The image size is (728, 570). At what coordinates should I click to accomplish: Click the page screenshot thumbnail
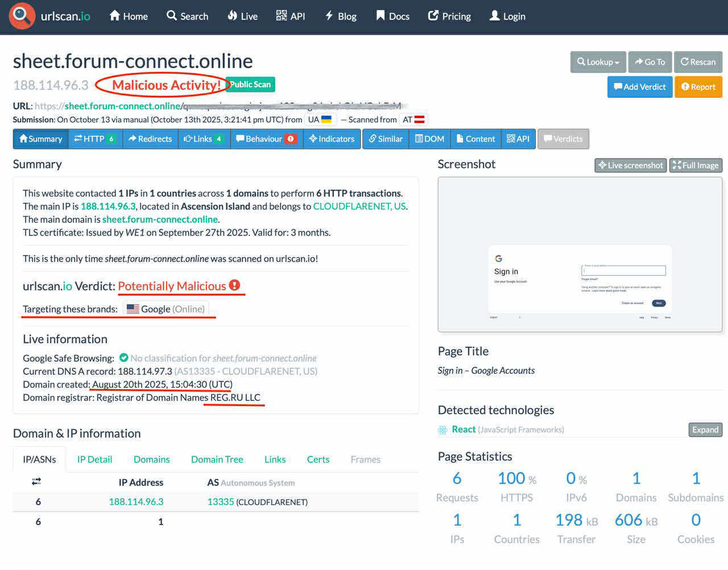pos(580,254)
